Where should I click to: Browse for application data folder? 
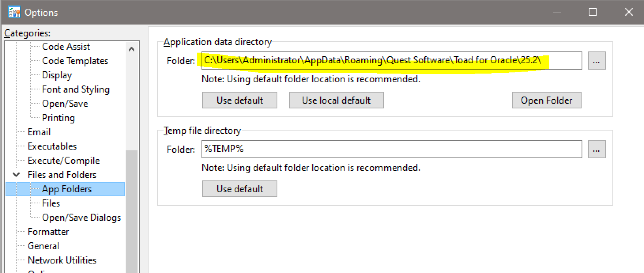tap(597, 61)
